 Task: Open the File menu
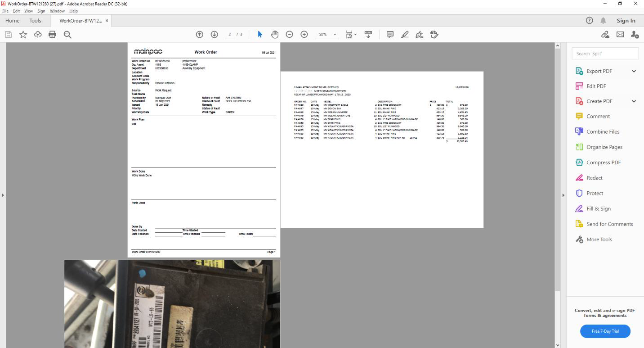tap(5, 11)
